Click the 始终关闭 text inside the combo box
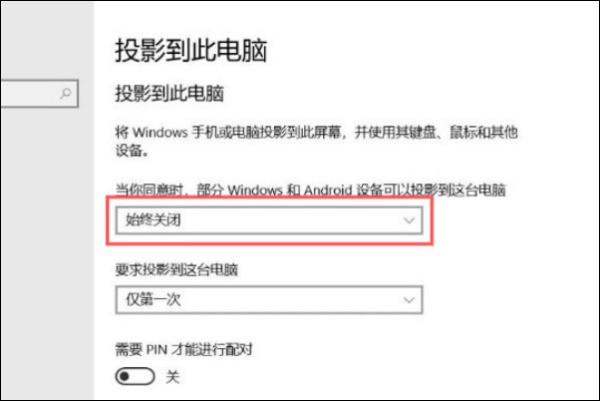This screenshot has width=600, height=401. [153, 220]
